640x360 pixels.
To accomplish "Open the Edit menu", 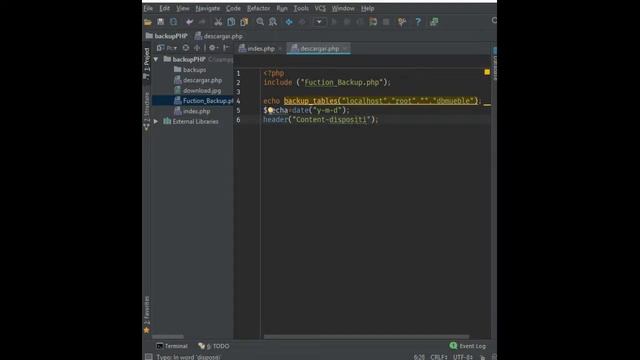I will 164,8.
